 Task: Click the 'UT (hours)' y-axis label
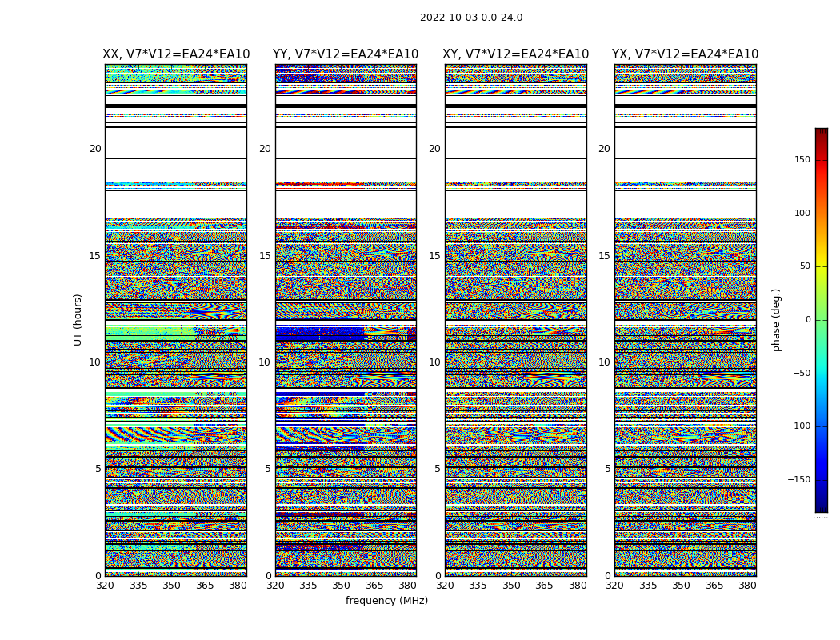point(78,320)
